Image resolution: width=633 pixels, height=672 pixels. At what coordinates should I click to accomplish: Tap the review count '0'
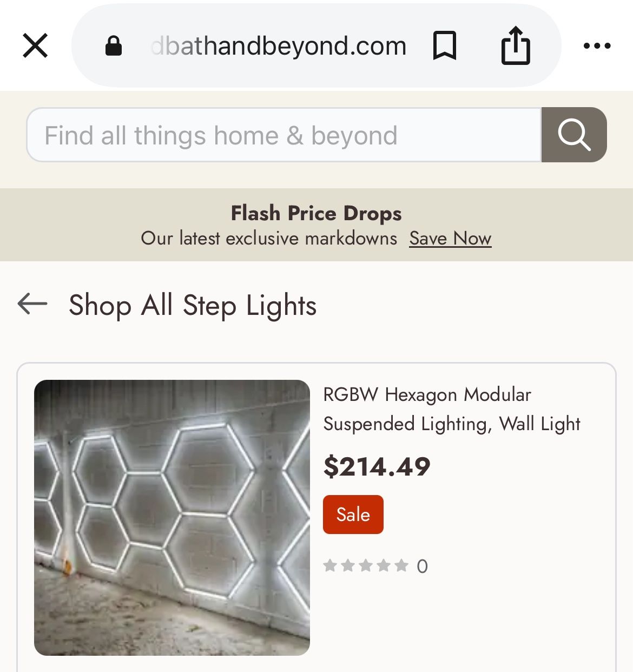click(x=422, y=566)
